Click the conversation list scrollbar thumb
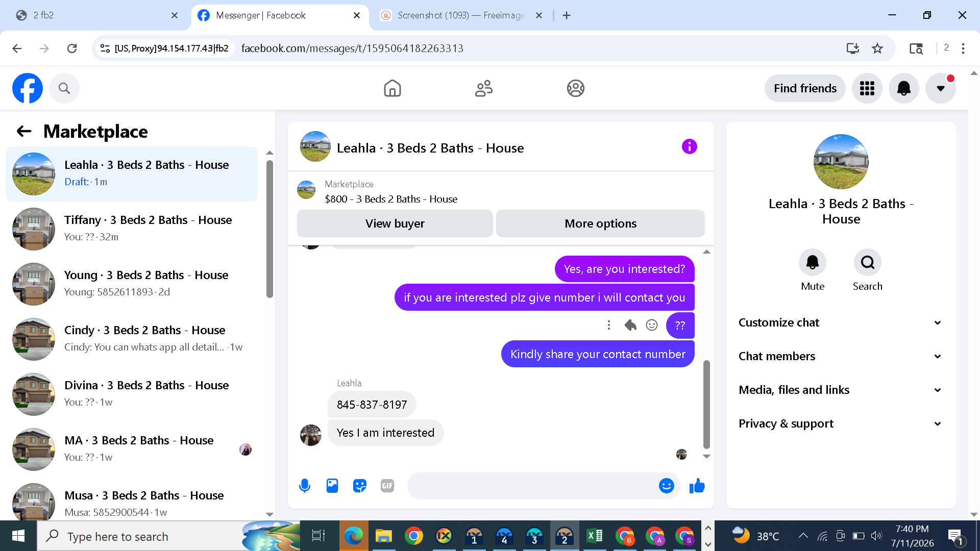Screen dimensions: 980x551 pos(269,229)
